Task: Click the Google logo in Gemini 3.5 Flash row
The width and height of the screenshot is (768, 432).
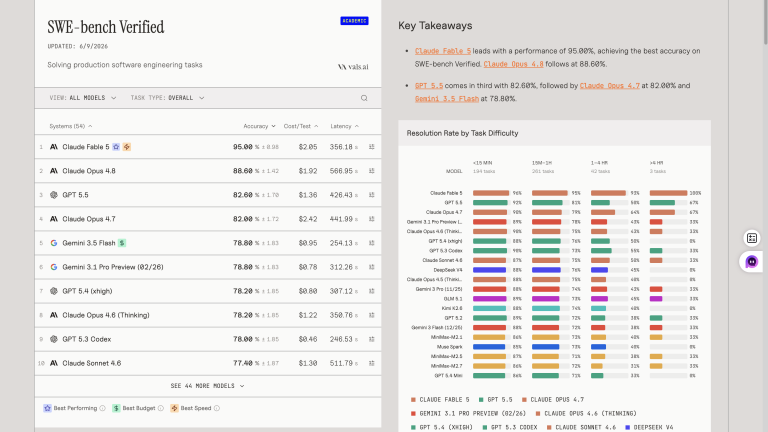Action: [54, 243]
